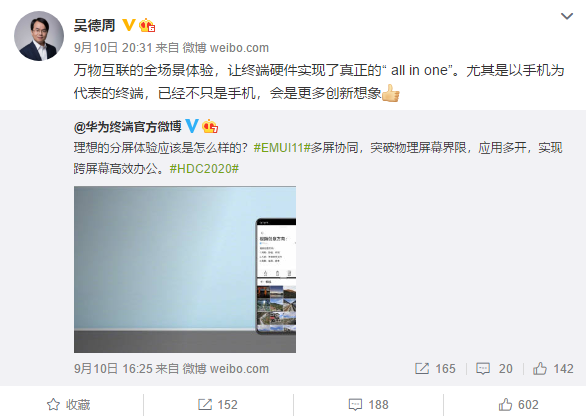This screenshot has height=417, width=586.
Task: Click orange verified V badge beside 吴德周
Action: [129, 25]
